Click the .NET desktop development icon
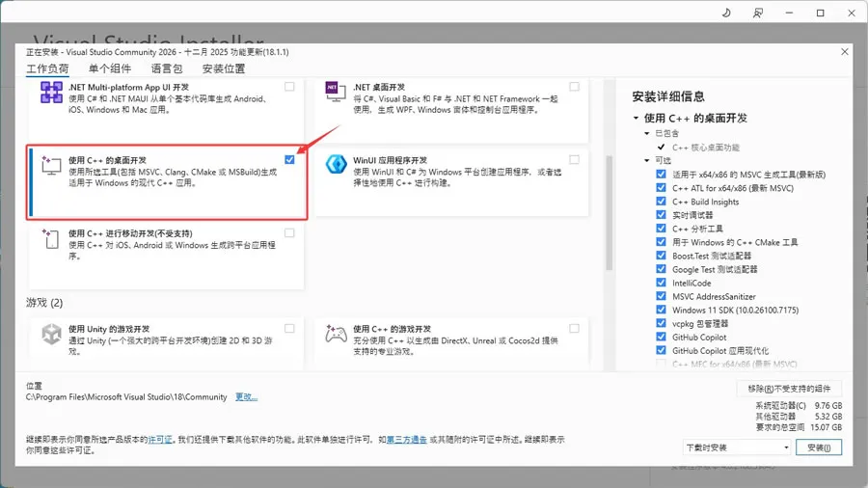This screenshot has width=868, height=488. tap(336, 92)
